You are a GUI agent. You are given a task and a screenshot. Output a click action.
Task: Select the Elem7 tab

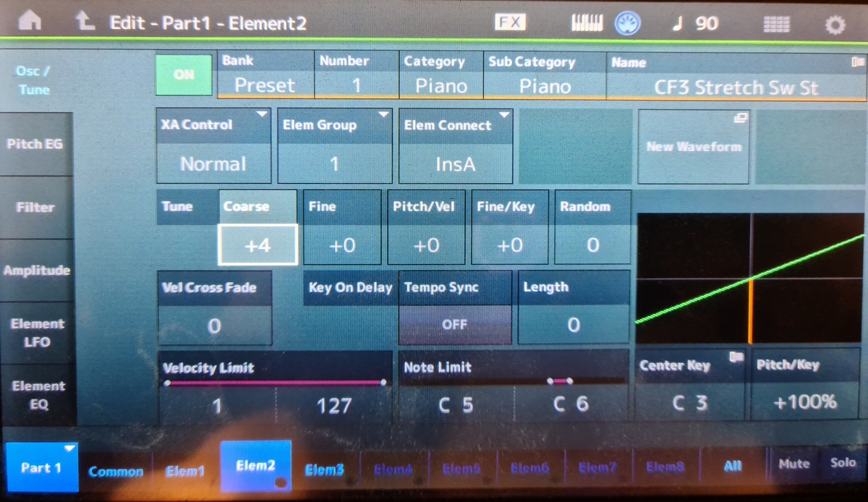pos(597,467)
